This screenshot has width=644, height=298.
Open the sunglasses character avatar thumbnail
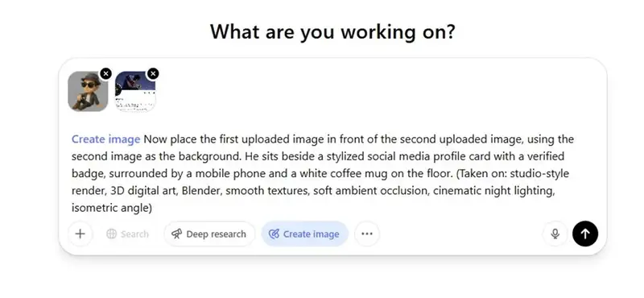(x=88, y=91)
